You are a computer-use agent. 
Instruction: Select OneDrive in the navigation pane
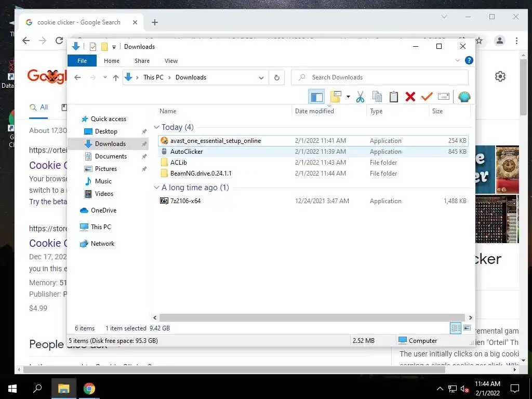[103, 210]
